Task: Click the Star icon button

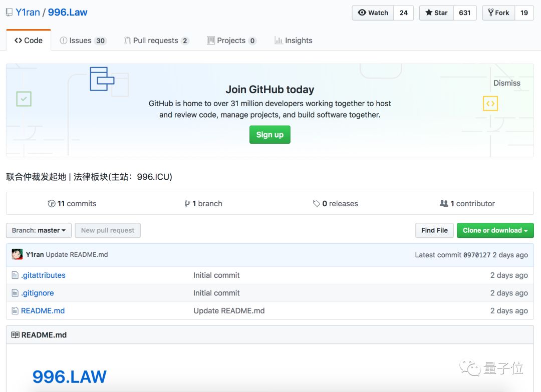Action: 436,13
